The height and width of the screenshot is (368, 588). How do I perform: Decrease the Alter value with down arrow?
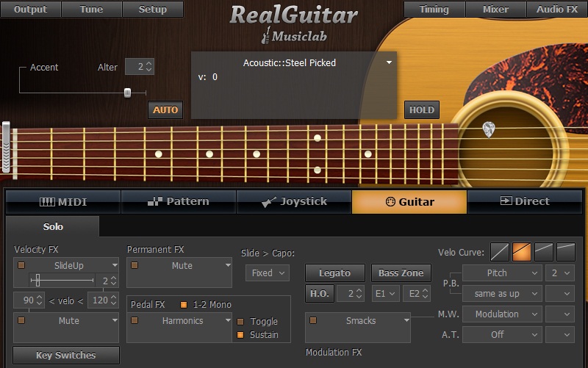149,70
